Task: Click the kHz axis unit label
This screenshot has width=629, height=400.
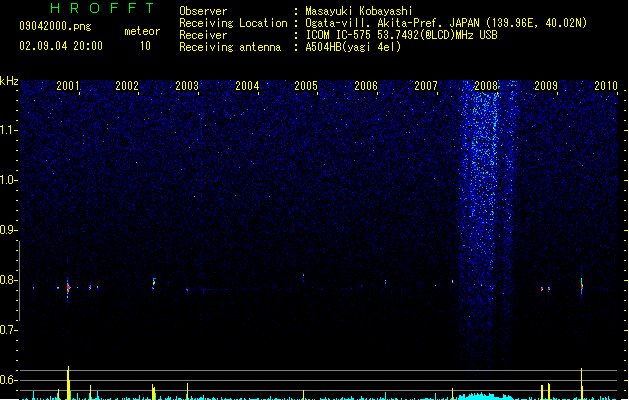Action: coord(9,81)
